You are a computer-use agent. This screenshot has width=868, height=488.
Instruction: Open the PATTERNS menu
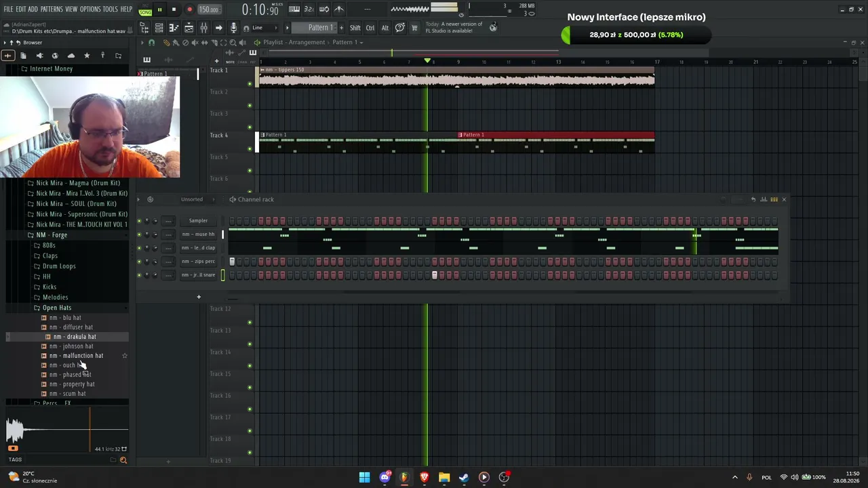click(52, 9)
